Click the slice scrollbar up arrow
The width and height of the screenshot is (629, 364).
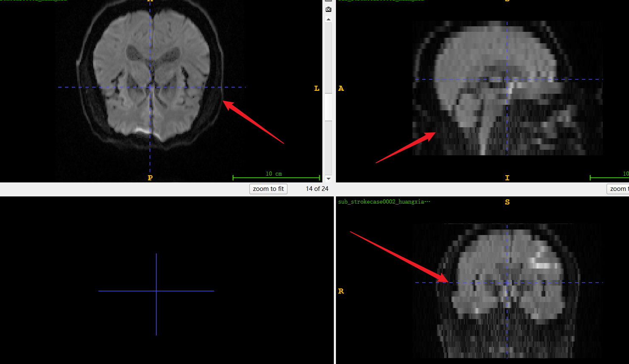(328, 20)
